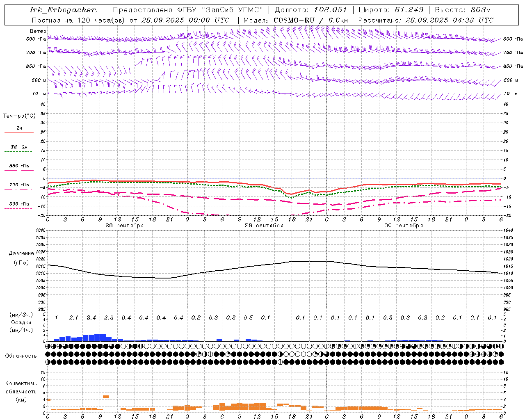Click the forecast start 28.09.2025 00:00 UTC
The image size is (525, 420).
tap(185, 20)
